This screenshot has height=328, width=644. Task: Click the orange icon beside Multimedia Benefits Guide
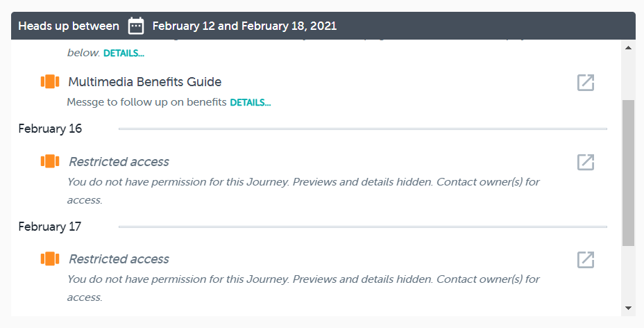pyautogui.click(x=50, y=82)
